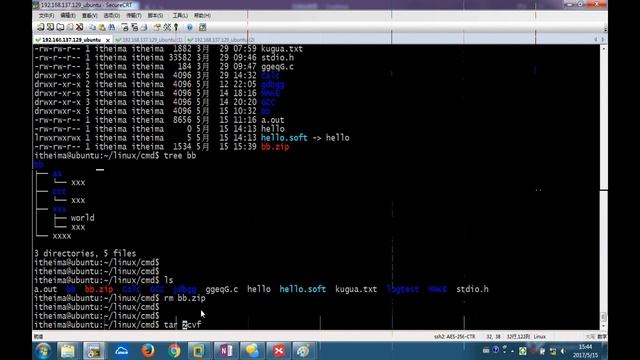The image size is (640, 360).
Task: Click the toolbar overflow arrow at right
Action: [605, 29]
